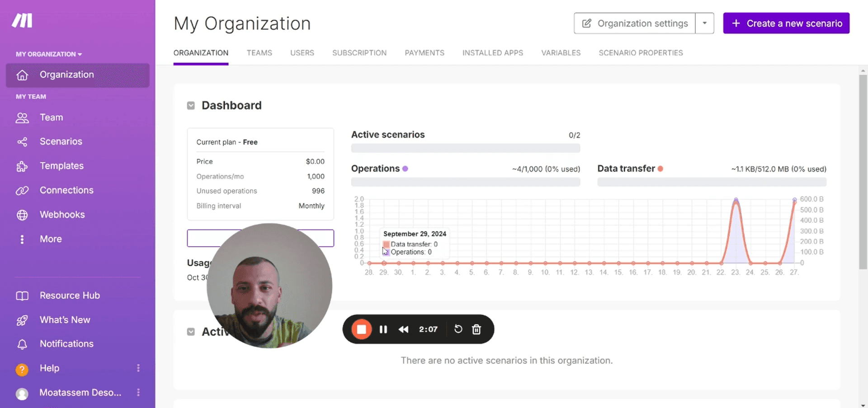
Task: Click the Operations usage progress bar
Action: pos(466,182)
